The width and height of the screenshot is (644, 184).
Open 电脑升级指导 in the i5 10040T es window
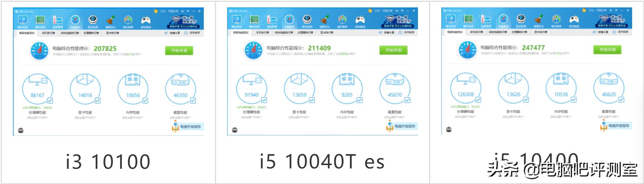[402, 126]
